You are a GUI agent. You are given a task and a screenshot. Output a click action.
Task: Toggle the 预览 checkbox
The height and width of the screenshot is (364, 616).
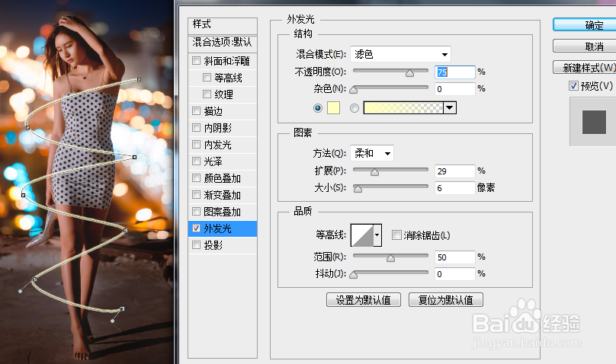point(573,85)
